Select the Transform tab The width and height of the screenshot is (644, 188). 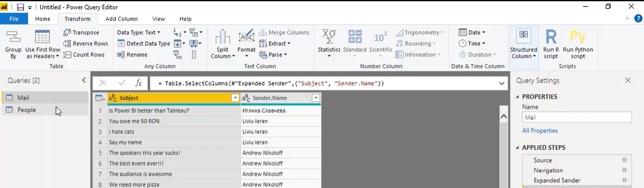pyautogui.click(x=77, y=19)
